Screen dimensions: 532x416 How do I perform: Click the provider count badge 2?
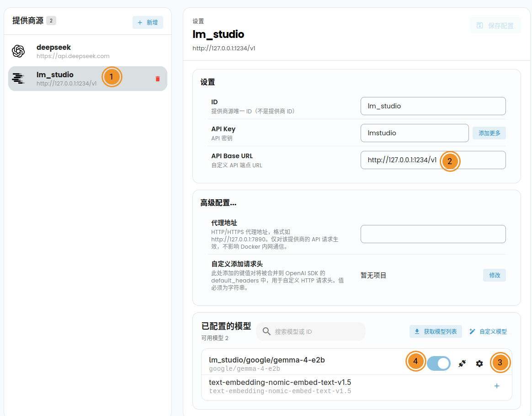point(51,21)
